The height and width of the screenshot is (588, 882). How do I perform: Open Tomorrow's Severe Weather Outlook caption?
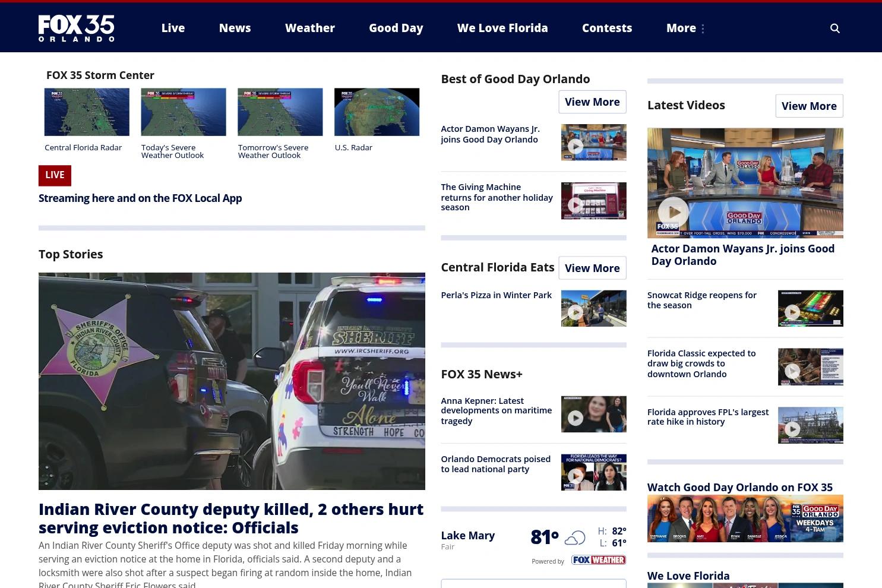point(273,151)
